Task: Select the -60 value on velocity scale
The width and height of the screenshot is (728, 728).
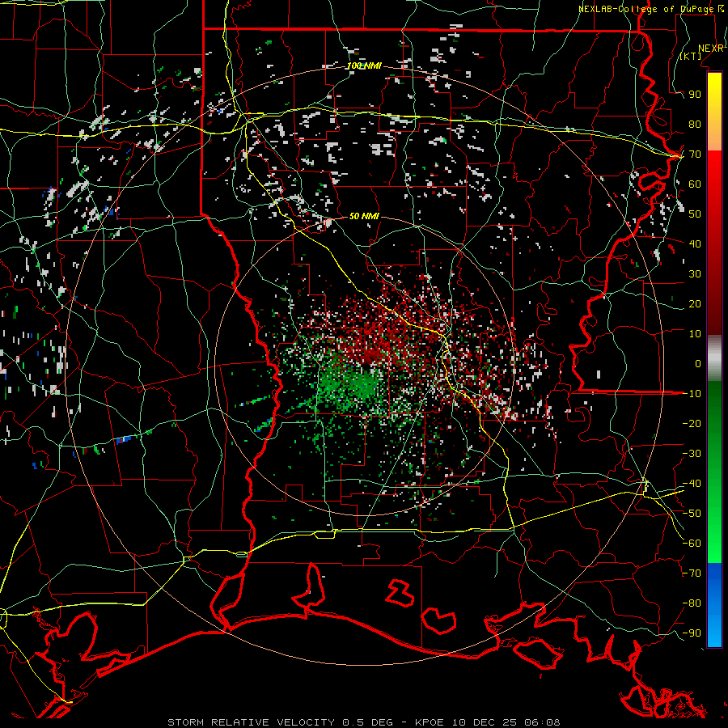Action: [692, 544]
